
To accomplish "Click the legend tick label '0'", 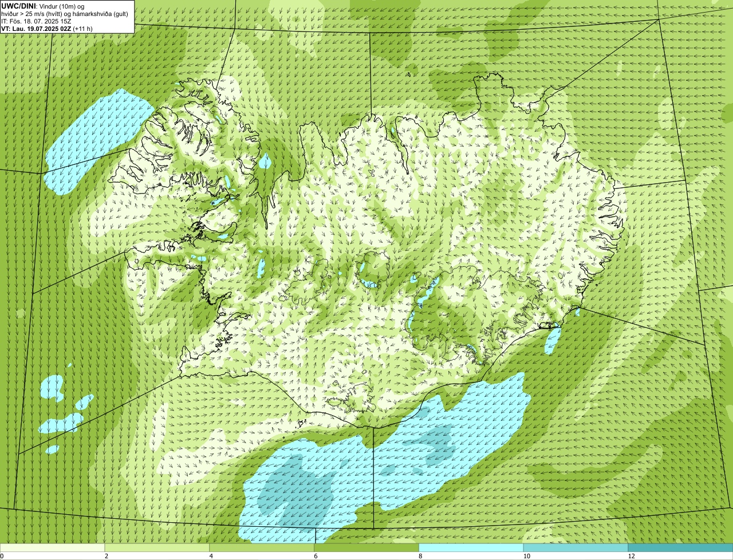I will point(2,556).
